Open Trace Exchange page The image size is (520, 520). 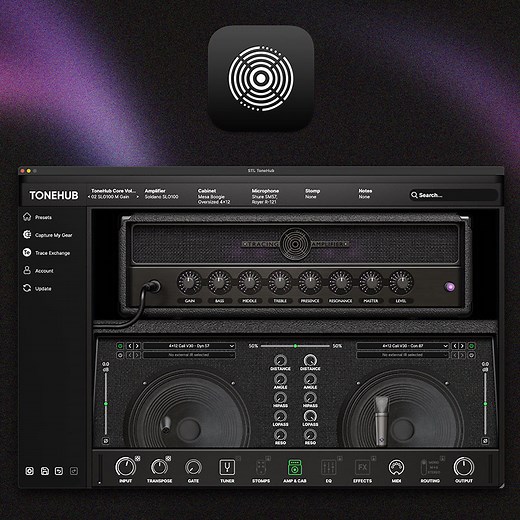[x=52, y=253]
